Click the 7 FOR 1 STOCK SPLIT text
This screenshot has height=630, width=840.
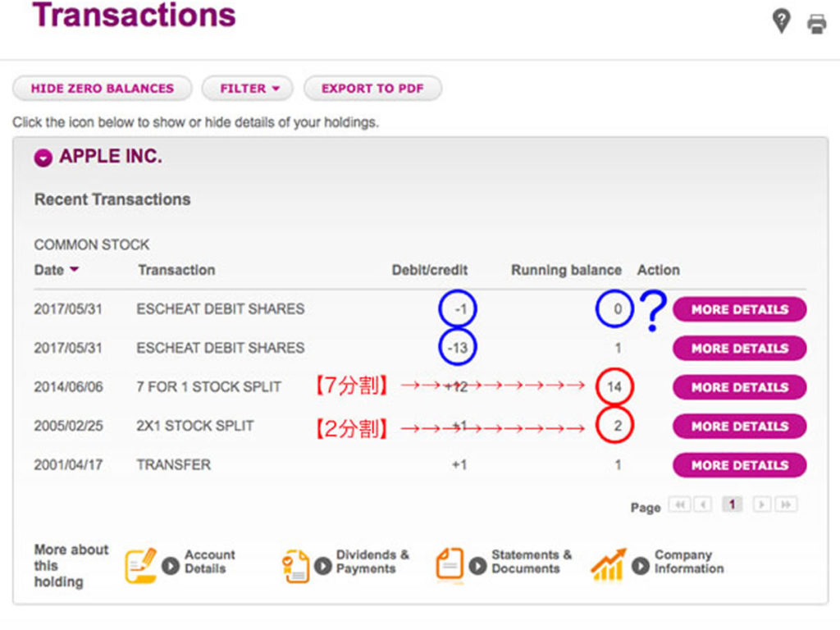click(209, 387)
